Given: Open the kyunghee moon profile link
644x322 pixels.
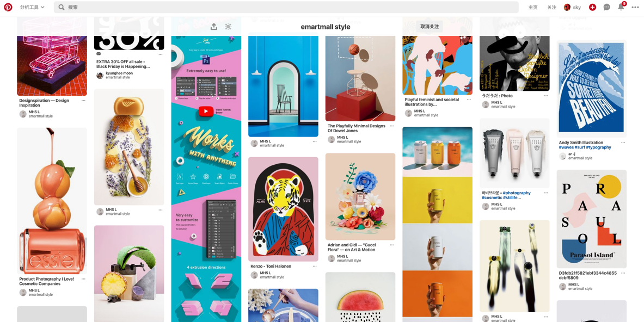Looking at the screenshot, I should click(120, 73).
